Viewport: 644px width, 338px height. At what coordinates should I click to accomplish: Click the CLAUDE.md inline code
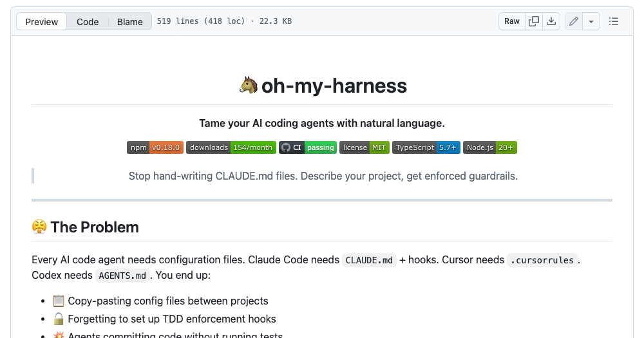coord(369,260)
